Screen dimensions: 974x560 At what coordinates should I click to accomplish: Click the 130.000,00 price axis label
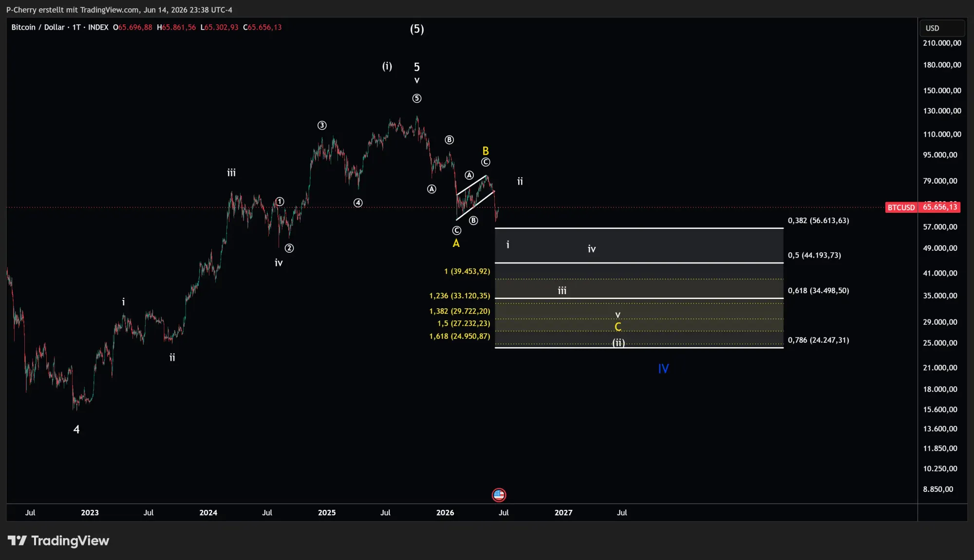pos(942,111)
